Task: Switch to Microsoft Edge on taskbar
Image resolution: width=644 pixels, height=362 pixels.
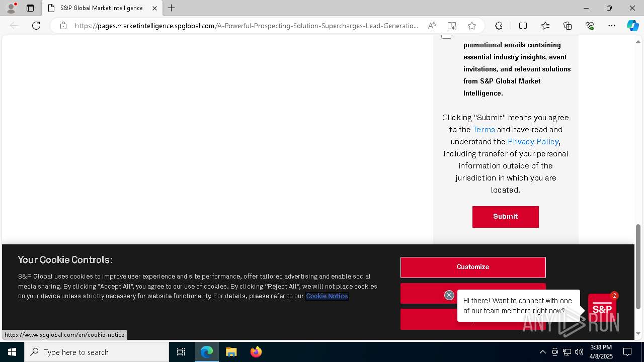Action: [207, 352]
